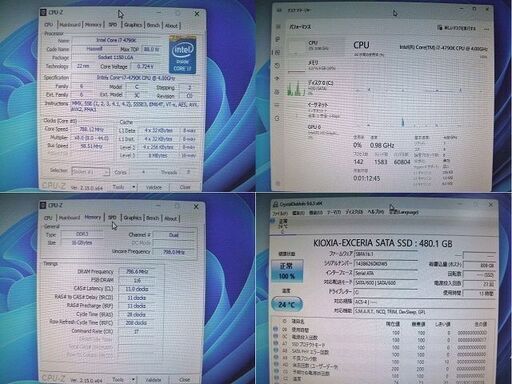The image size is (512, 384).
Task: Open ファイル(F) menu in CrystalDiskInfo
Action: pyautogui.click(x=281, y=213)
